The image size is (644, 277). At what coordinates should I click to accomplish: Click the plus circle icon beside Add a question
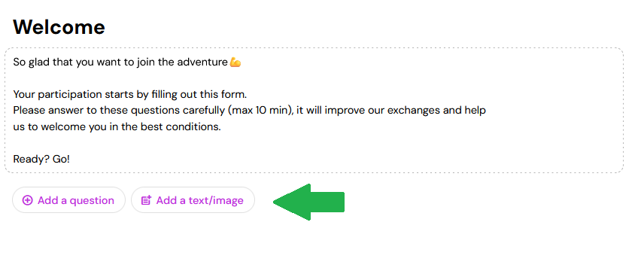(28, 200)
